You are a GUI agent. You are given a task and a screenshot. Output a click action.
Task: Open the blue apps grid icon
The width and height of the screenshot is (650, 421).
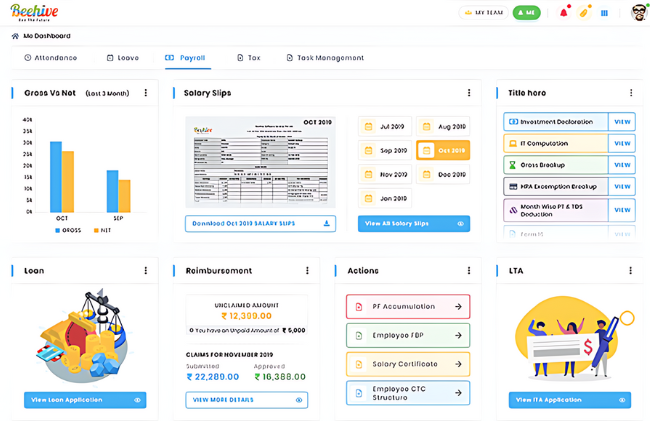[x=604, y=13]
